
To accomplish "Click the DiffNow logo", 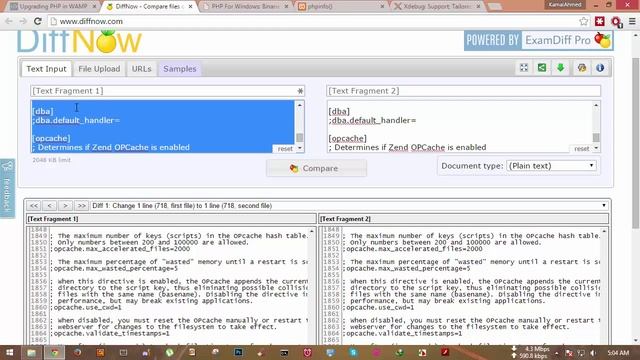I will pyautogui.click(x=79, y=41).
